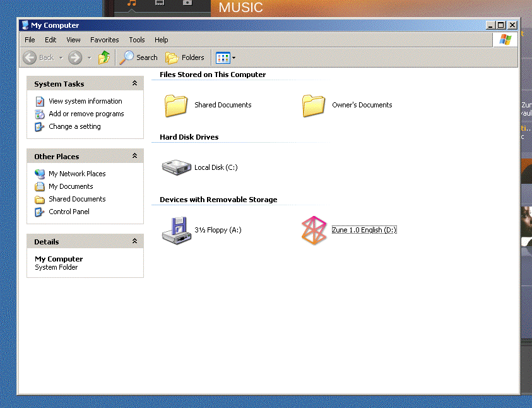Open the Local Disk (C:) drive icon
532x408 pixels.
coord(176,167)
